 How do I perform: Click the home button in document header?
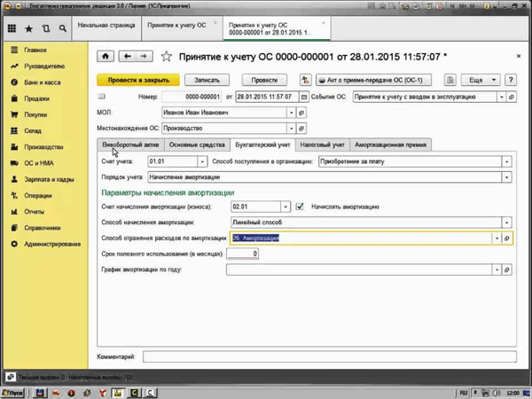pyautogui.click(x=106, y=57)
